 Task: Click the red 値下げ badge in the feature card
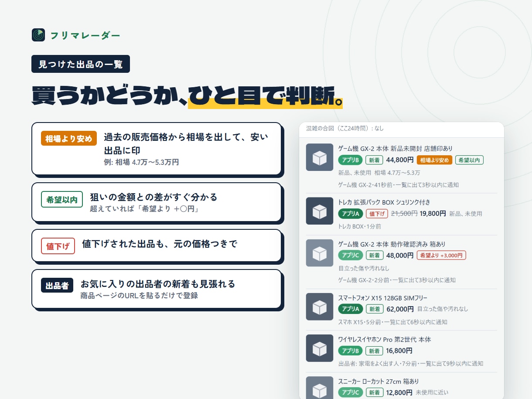58,246
